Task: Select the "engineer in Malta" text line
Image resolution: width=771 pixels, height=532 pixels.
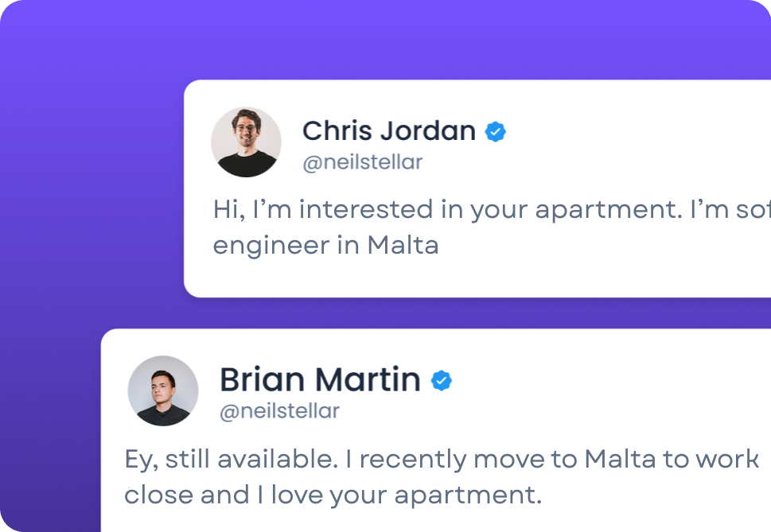Action: (325, 245)
